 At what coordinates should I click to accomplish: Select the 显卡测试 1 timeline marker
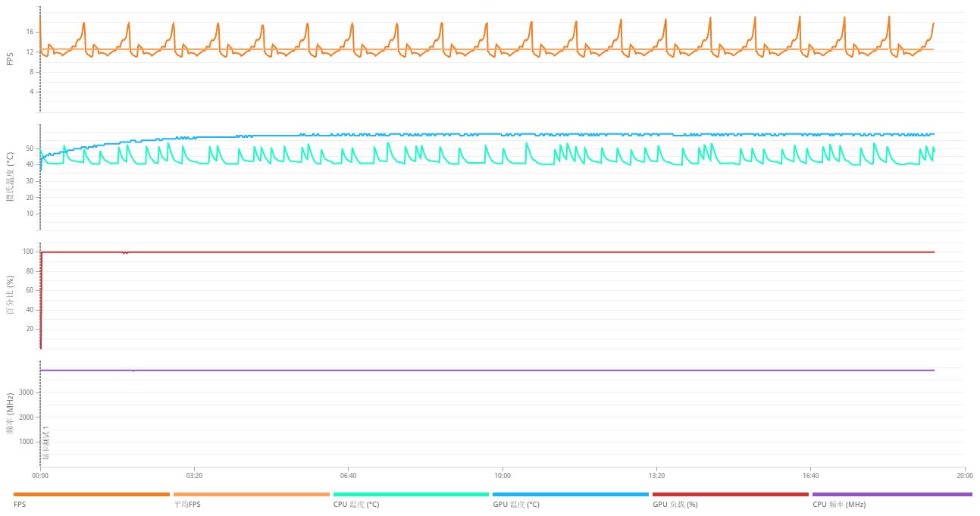(45, 443)
